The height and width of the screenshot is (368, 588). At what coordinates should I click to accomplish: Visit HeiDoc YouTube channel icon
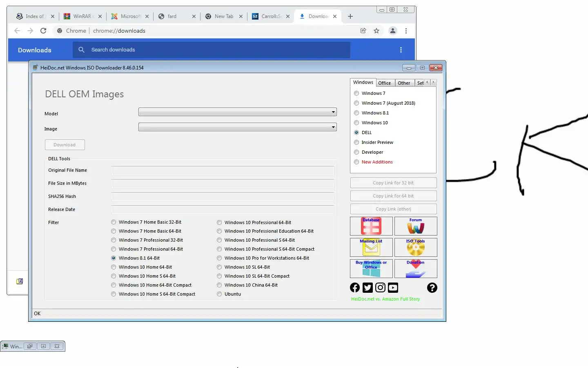[393, 287]
